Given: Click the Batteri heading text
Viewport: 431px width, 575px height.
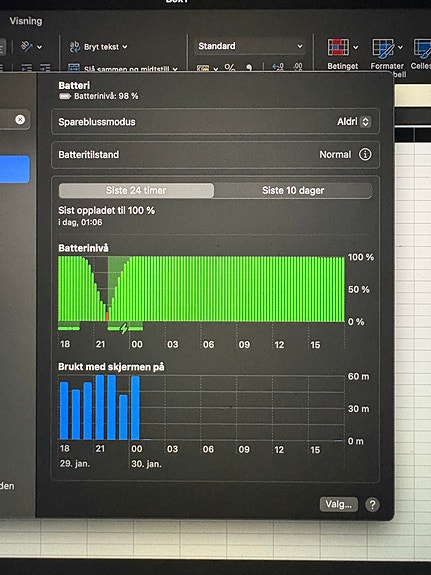Looking at the screenshot, I should point(74,85).
